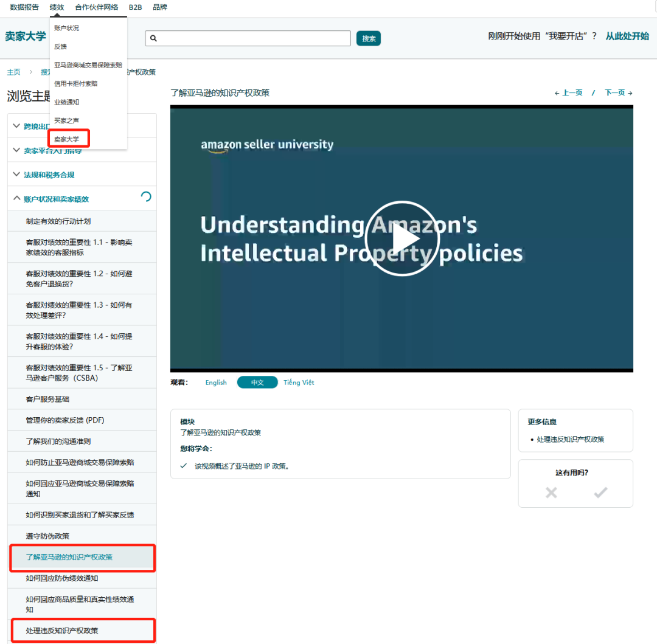This screenshot has height=644, width=657.
Task: Open 了解我们的沟通准则 lesson
Action: pyautogui.click(x=82, y=441)
